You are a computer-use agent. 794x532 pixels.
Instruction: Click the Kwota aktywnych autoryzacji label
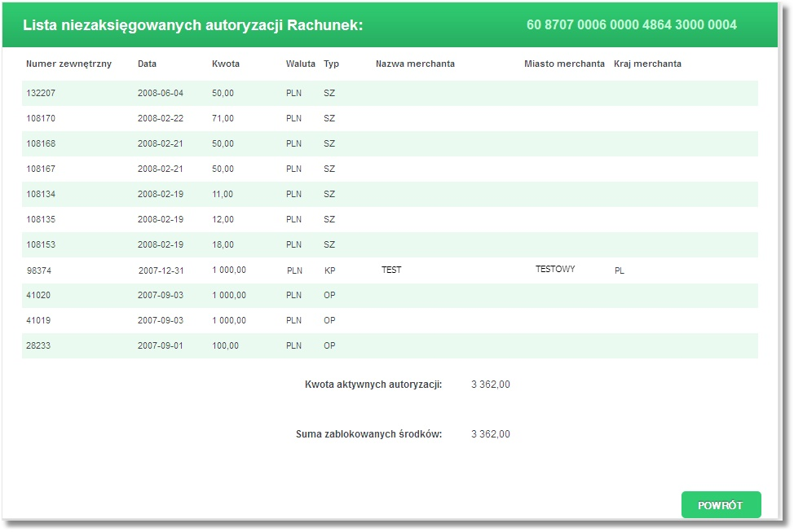coord(373,385)
